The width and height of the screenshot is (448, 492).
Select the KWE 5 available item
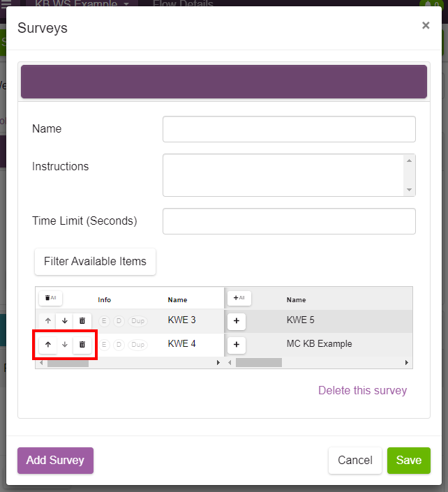point(300,320)
